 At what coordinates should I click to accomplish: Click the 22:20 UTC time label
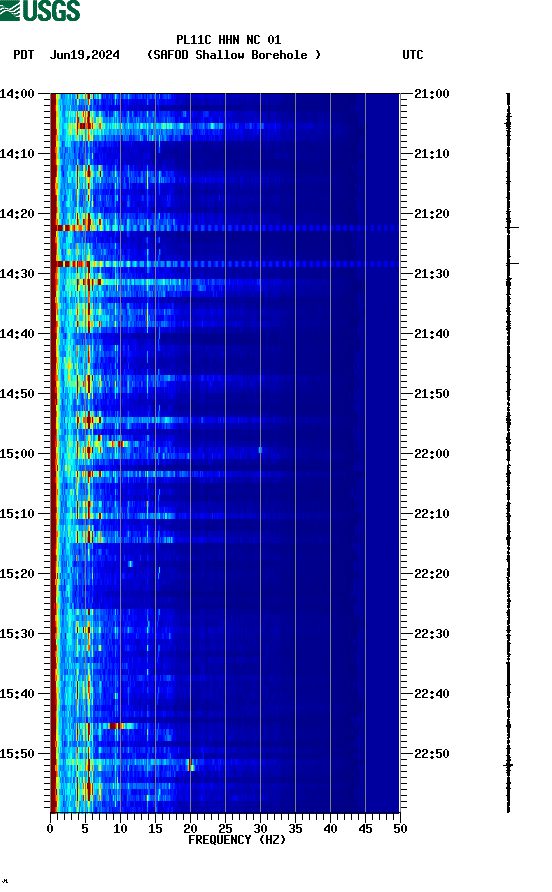432,573
